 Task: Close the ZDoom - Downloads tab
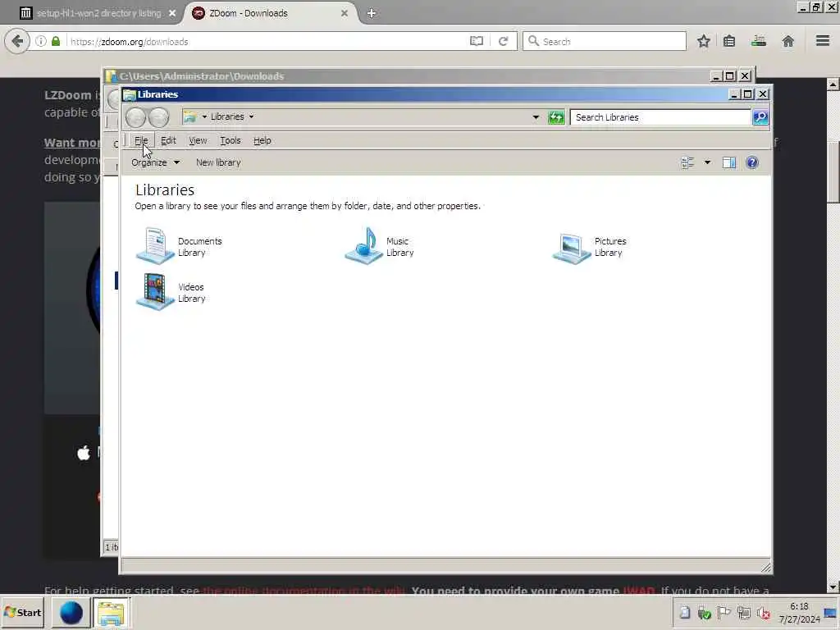[345, 13]
